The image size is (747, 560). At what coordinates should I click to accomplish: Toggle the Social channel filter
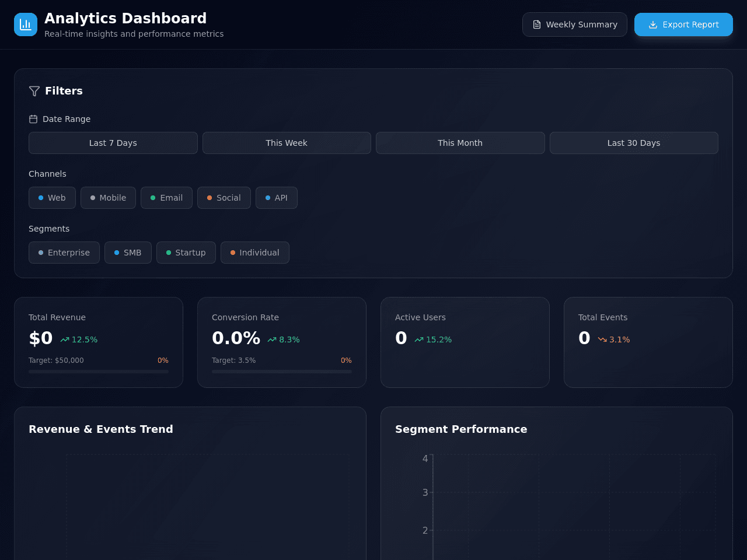(x=224, y=198)
